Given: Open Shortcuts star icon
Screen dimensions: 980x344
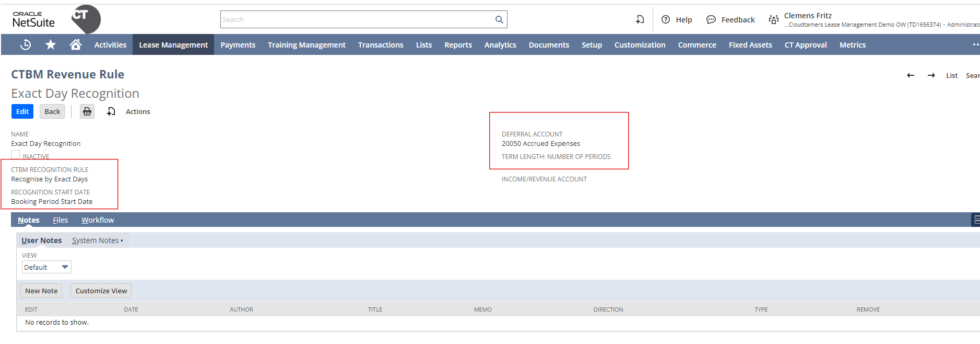Looking at the screenshot, I should pyautogui.click(x=51, y=45).
